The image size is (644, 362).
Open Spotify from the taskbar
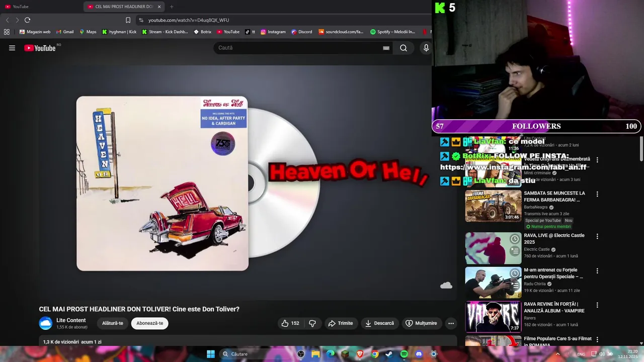404,354
